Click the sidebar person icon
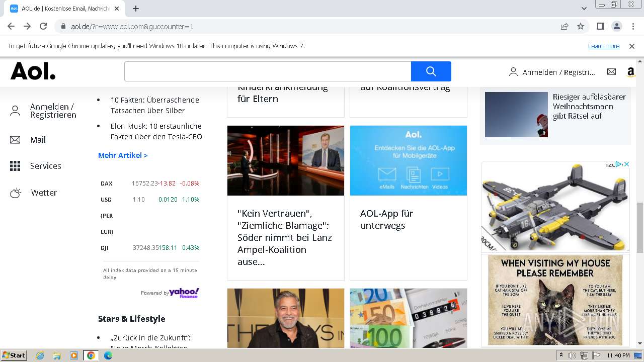644x362 pixels. coord(15,111)
